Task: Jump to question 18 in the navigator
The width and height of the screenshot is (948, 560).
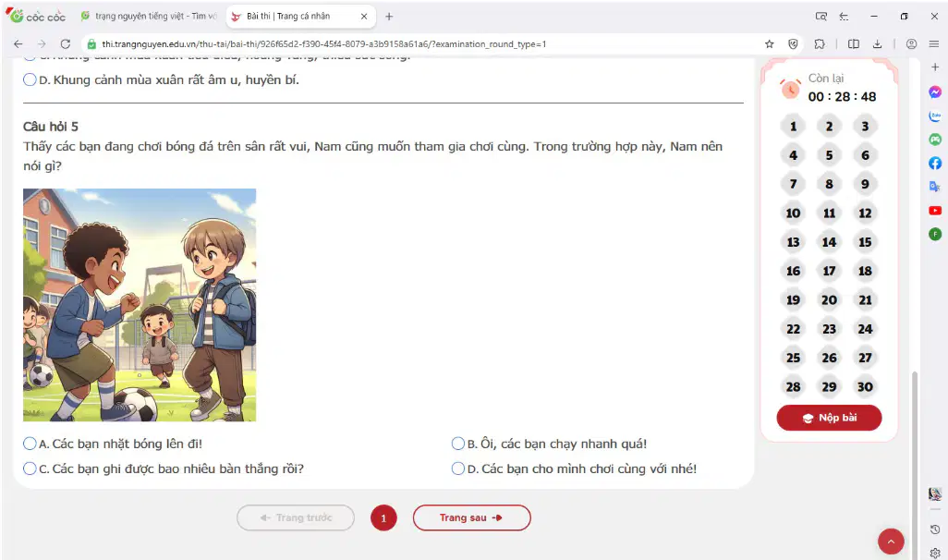Action: (865, 271)
